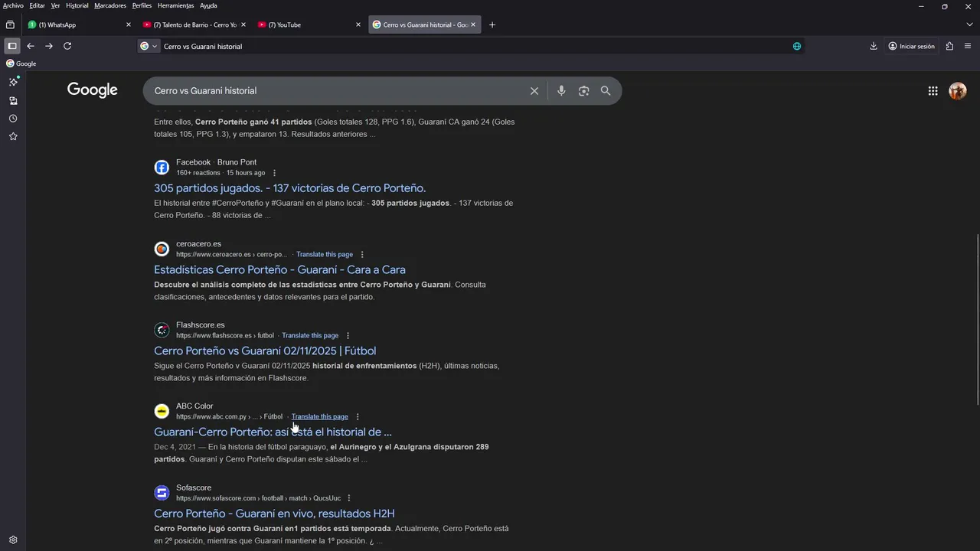Viewport: 980px width, 551px height.
Task: Open the three-dot options for the Facebook result
Action: point(274,173)
